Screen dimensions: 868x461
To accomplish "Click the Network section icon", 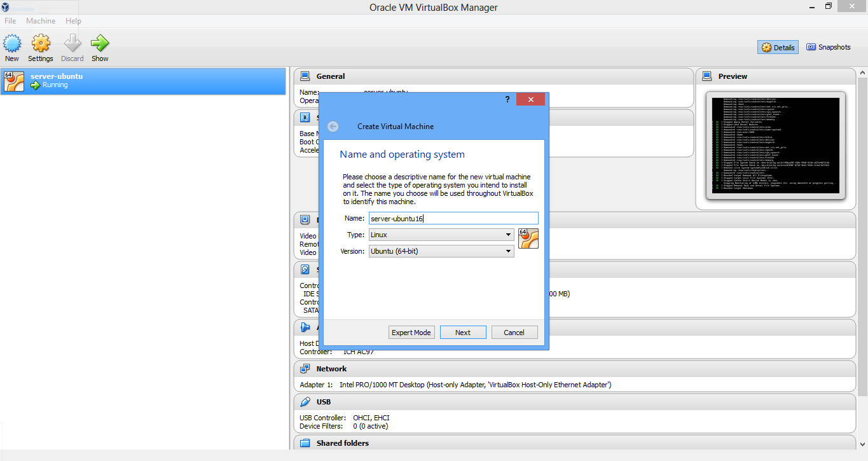I will (x=305, y=369).
